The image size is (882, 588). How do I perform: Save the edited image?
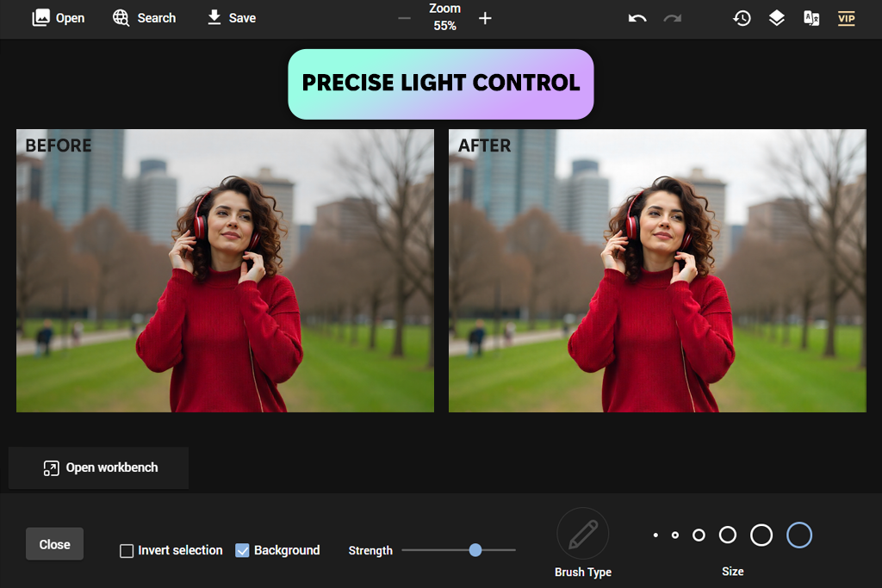click(x=231, y=18)
